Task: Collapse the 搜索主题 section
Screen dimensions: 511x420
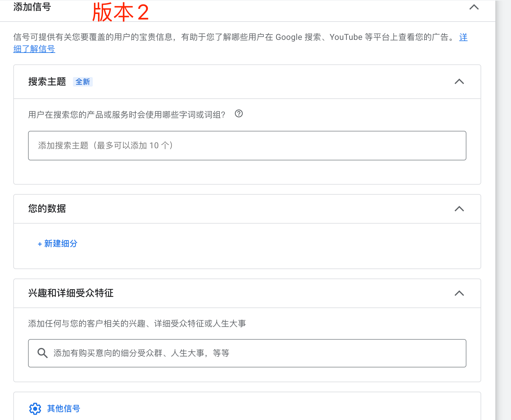Action: pyautogui.click(x=460, y=82)
